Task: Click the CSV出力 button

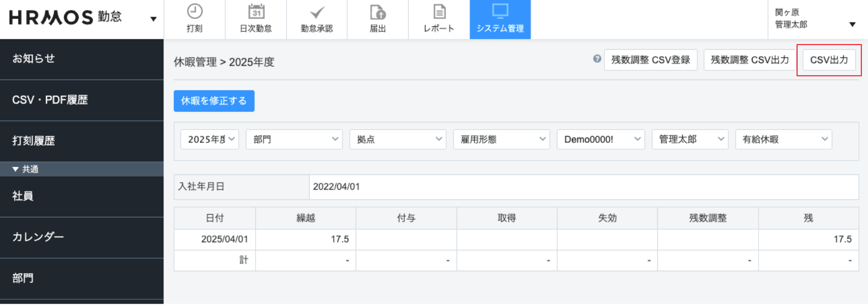Action: click(x=829, y=60)
